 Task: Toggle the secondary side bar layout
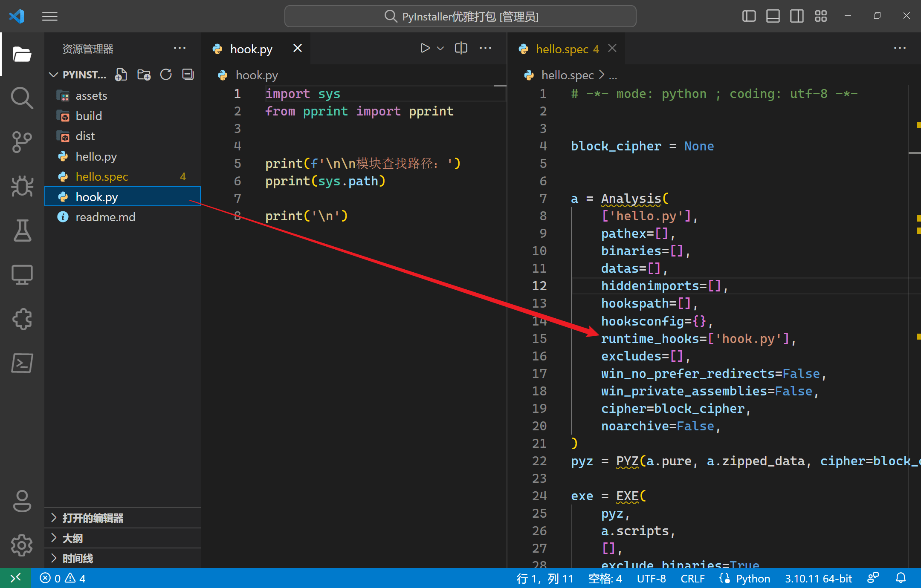coord(796,16)
